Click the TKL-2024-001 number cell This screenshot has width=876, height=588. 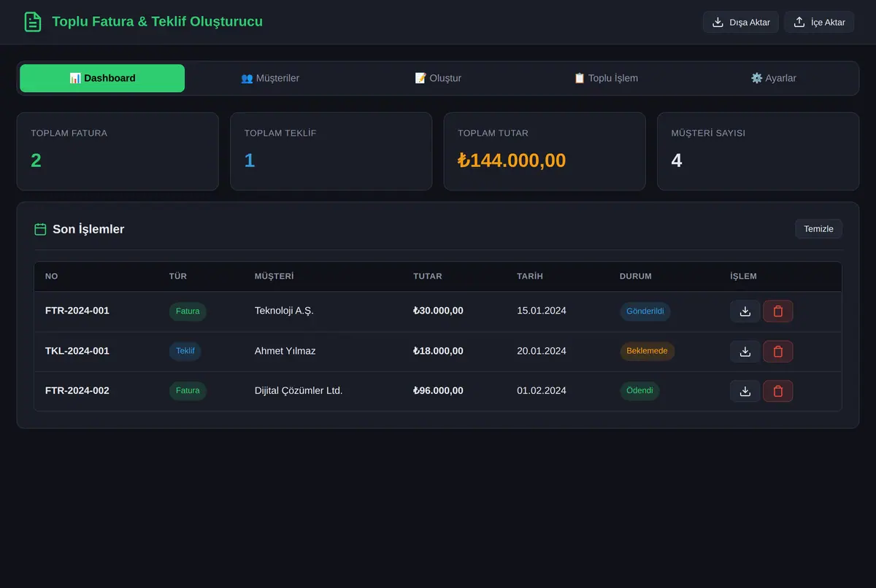(77, 351)
